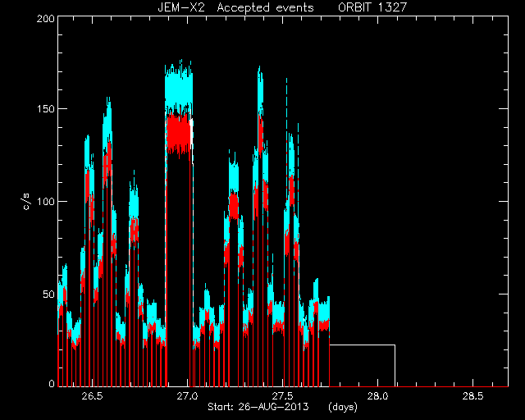Click the 50 y-axis tick label
Viewport: 525px width, 420px height.
48,294
